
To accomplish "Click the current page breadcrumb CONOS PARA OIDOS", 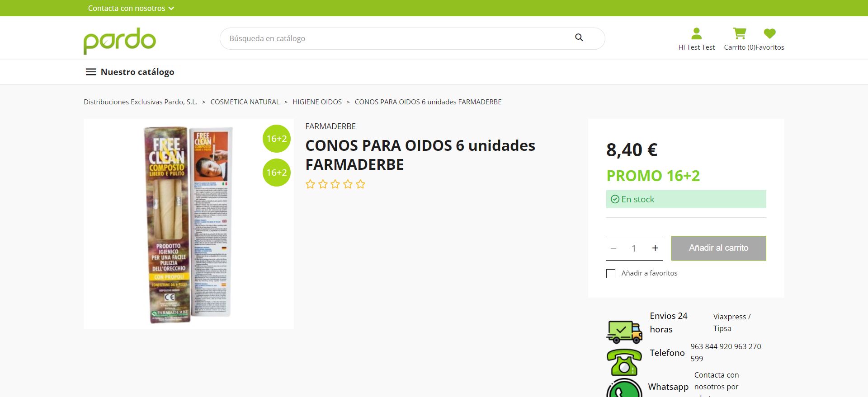I will point(428,102).
